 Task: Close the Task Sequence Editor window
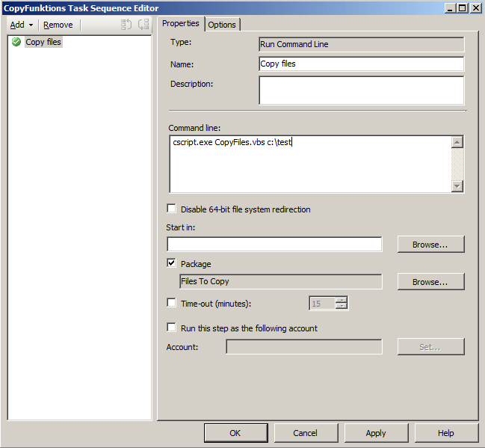click(476, 8)
